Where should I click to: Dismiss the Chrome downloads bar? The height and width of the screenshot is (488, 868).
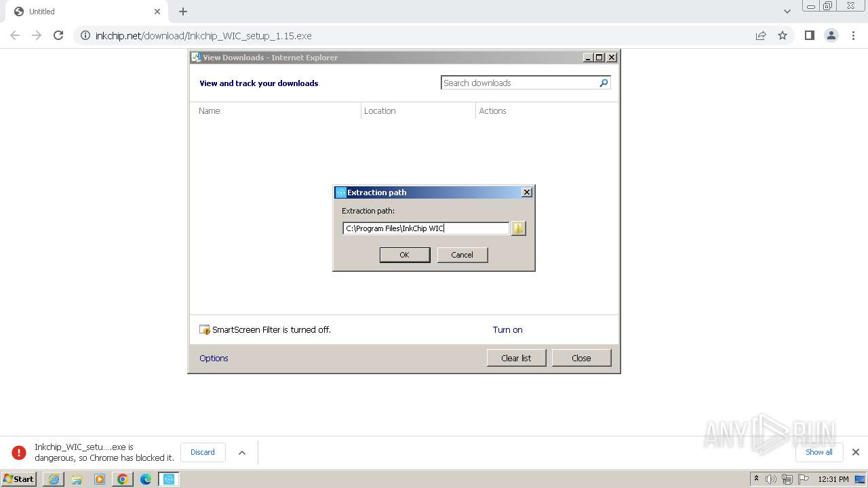(x=856, y=452)
